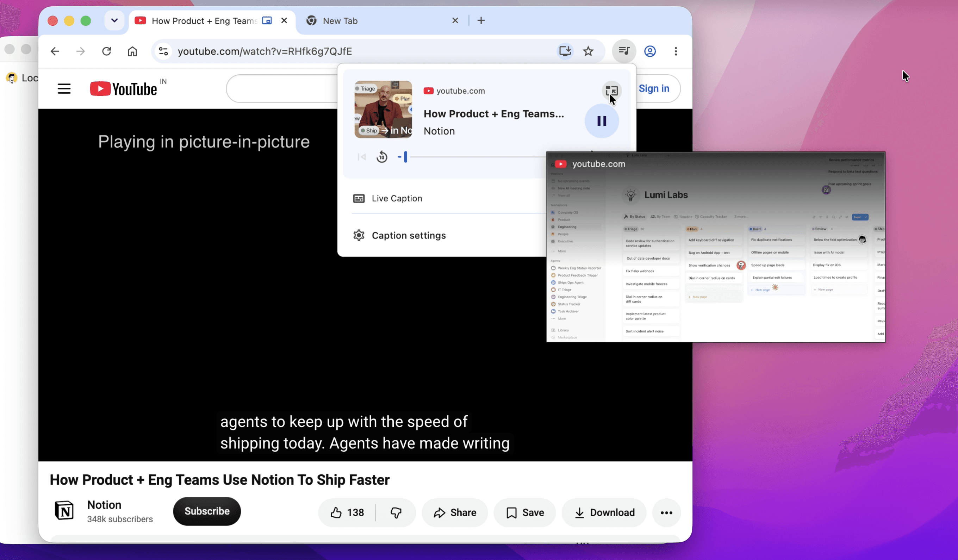
Task: Click the address bar URL
Action: click(x=265, y=51)
